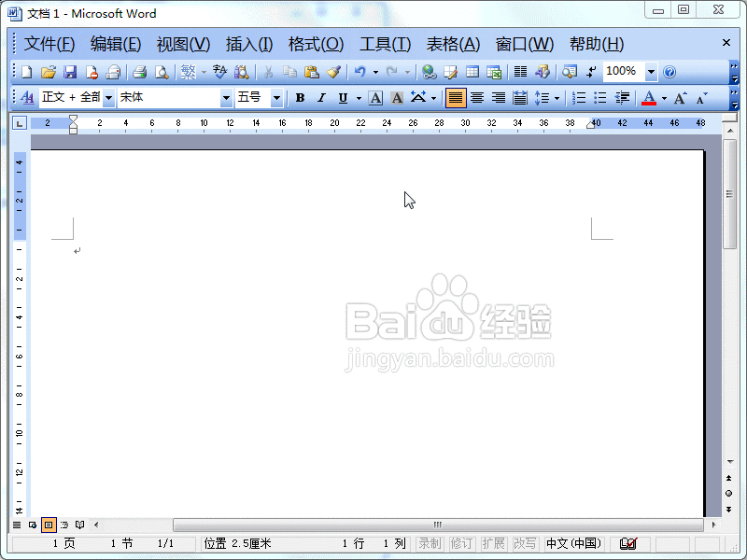The image size is (747, 560).
Task: Open the 插入(I) menu
Action: click(249, 44)
